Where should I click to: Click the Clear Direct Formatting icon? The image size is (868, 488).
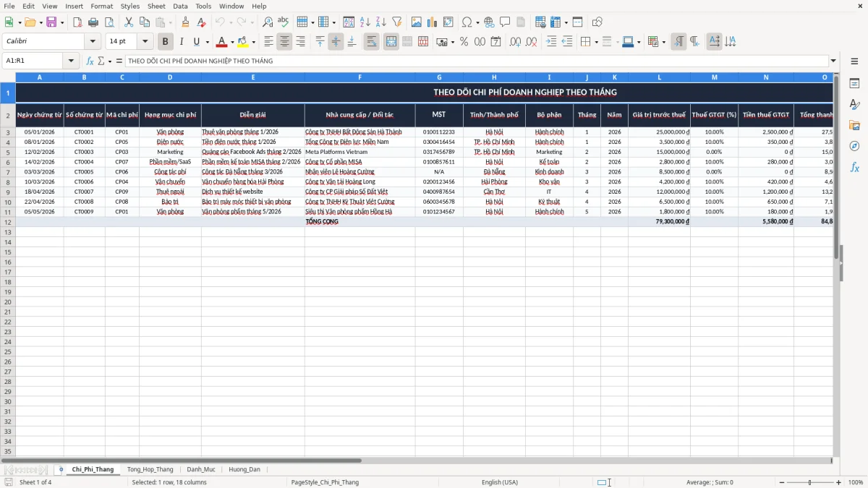click(201, 22)
